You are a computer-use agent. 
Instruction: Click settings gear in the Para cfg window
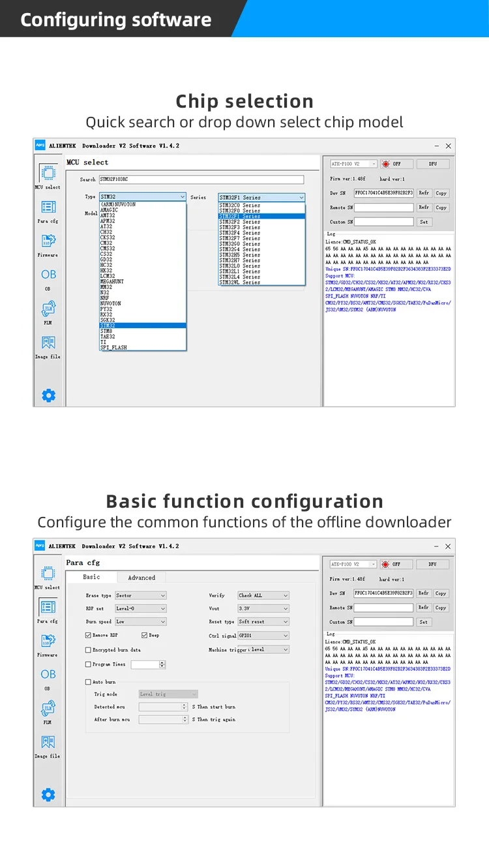49,794
